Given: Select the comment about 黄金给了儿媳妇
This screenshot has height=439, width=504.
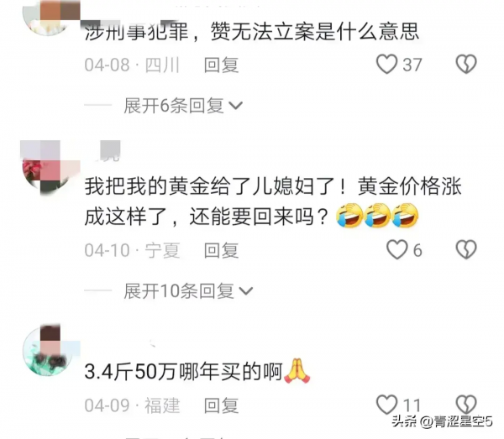Looking at the screenshot, I should pos(273,201).
